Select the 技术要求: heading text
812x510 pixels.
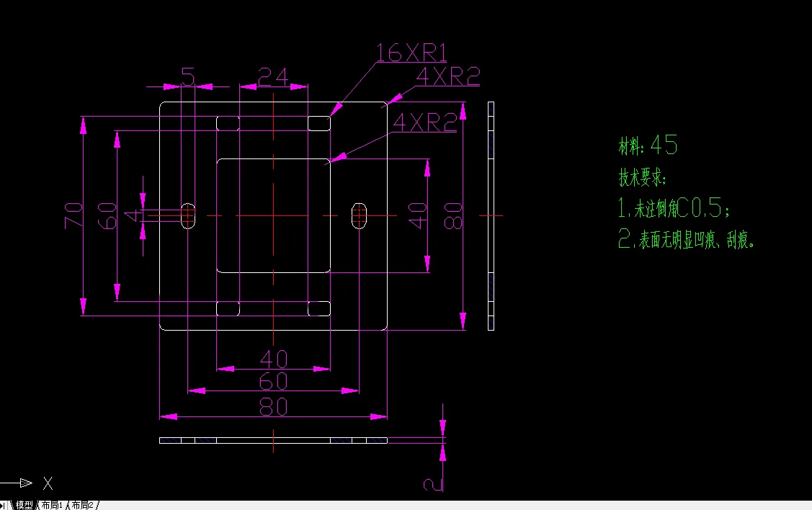coord(642,177)
